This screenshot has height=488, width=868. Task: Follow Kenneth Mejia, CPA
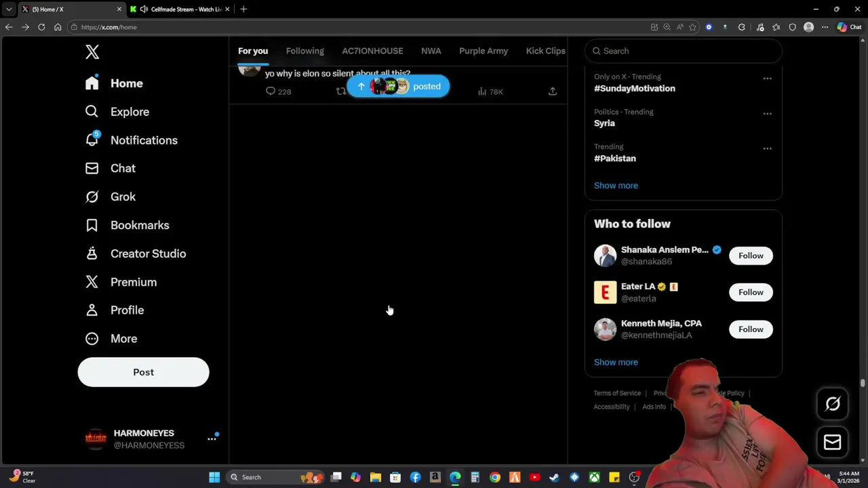(x=751, y=329)
